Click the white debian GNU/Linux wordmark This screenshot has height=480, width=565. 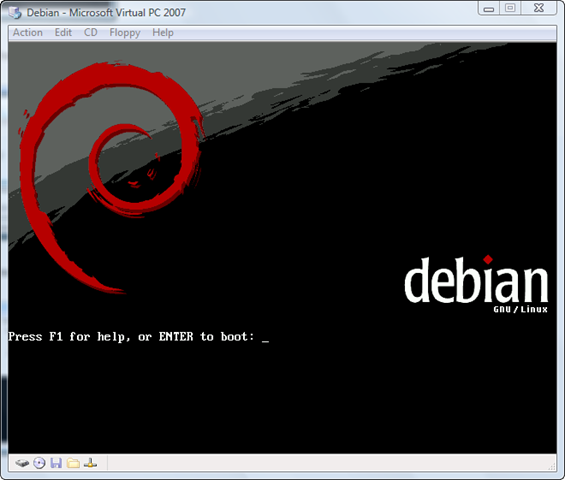click(x=476, y=284)
